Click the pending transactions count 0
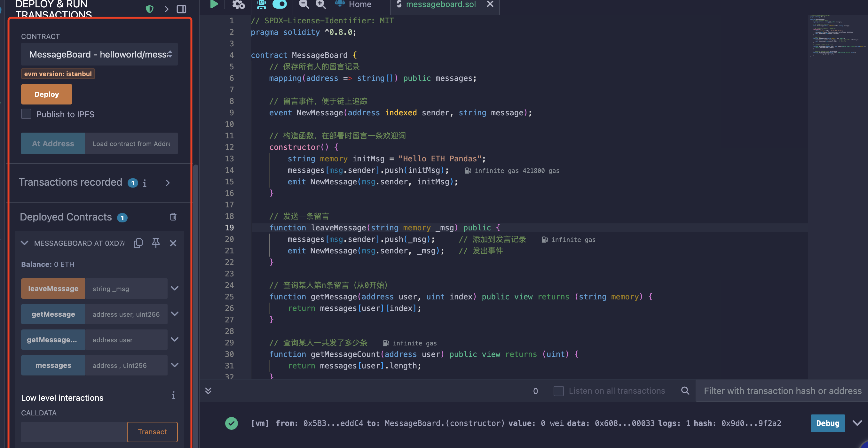This screenshot has width=868, height=448. pos(535,391)
